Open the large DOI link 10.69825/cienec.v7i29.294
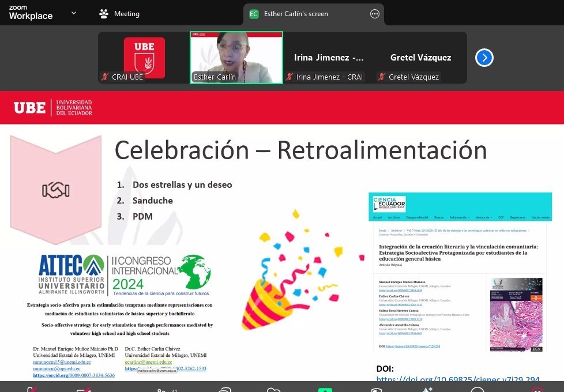Viewport: 564px width, 392px height. (457, 379)
